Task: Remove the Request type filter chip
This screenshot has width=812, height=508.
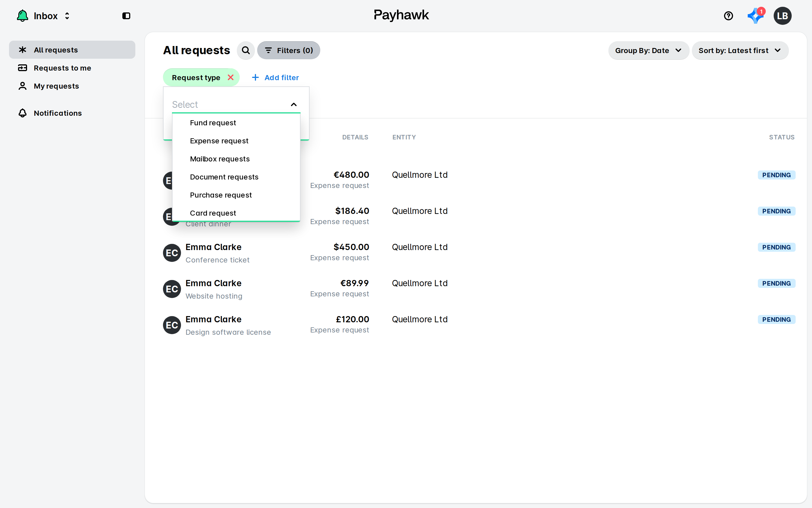Action: 231,78
